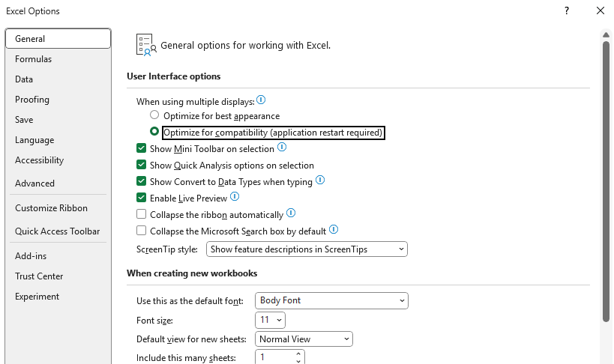614x364 pixels.
Task: Uncheck Enable Live Preview
Action: [142, 197]
